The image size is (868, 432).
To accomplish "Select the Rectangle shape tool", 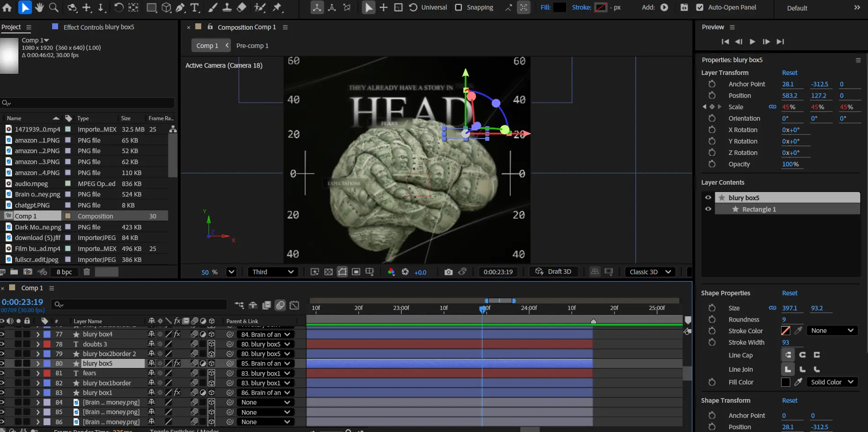I will pos(151,7).
